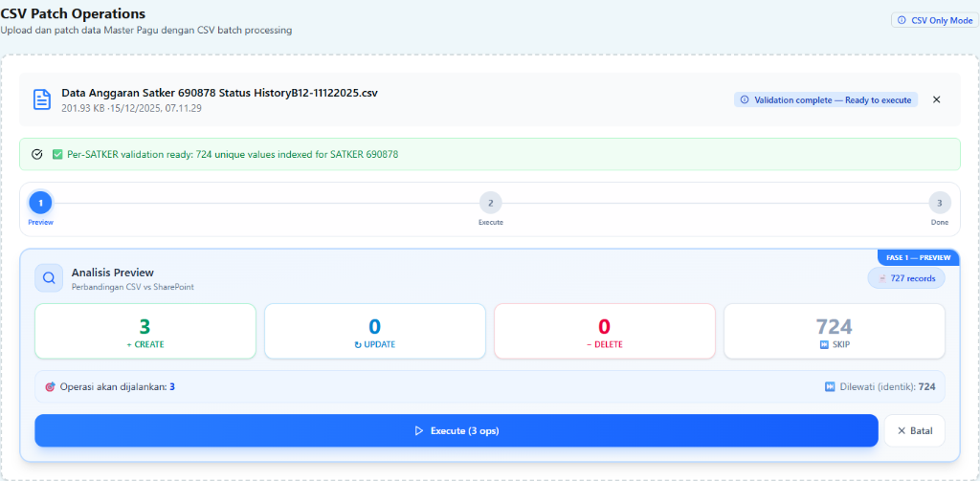Click the 727 records badge

(x=906, y=278)
